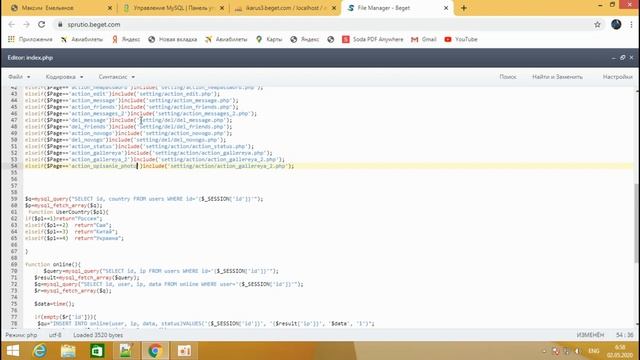Open the YouTube bookmark
Image resolution: width=640 pixels, height=360 pixels.
tap(461, 39)
